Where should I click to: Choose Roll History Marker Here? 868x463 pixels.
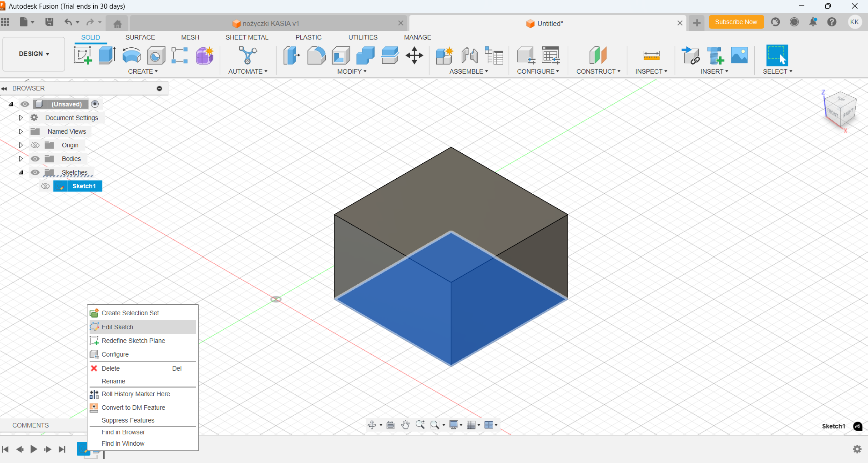pos(143,394)
